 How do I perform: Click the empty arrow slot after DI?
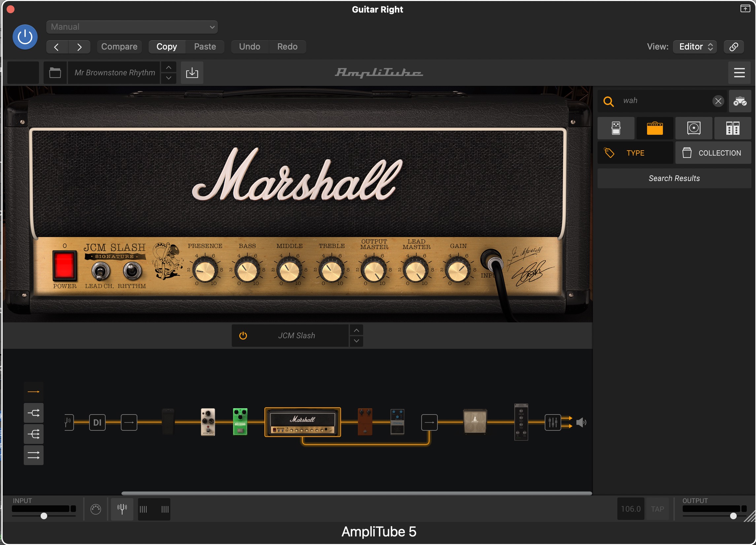(129, 422)
